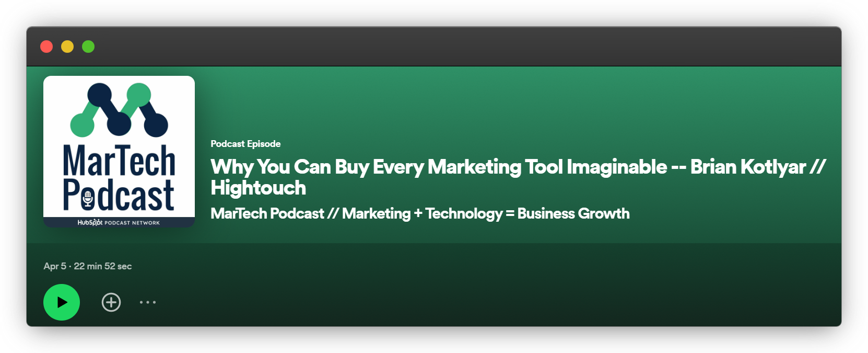868x353 pixels.
Task: Click the 'Apr 5 · 22 min 52 sec' text
Action: click(88, 266)
